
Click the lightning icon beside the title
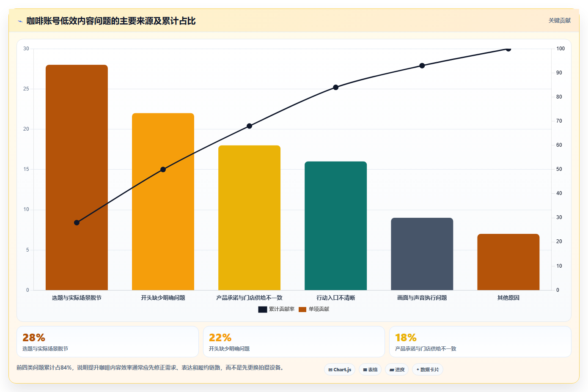coord(20,21)
